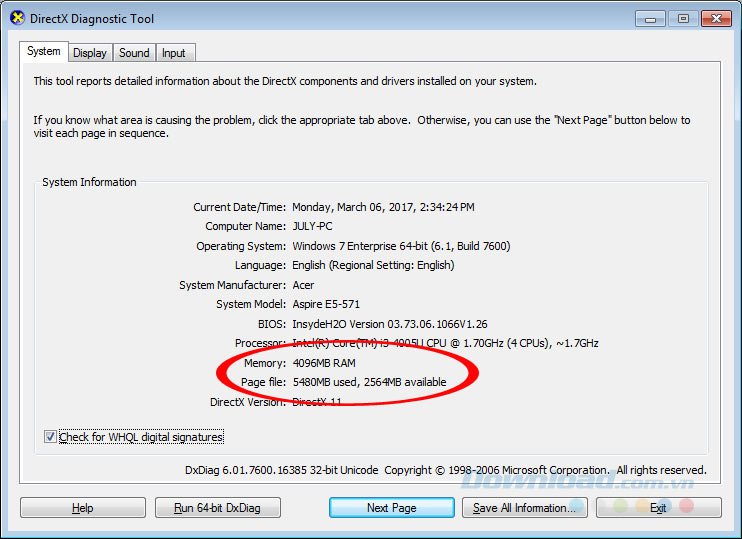Screen dimensions: 742x539
Task: Exit the diagnostic tool
Action: point(659,508)
